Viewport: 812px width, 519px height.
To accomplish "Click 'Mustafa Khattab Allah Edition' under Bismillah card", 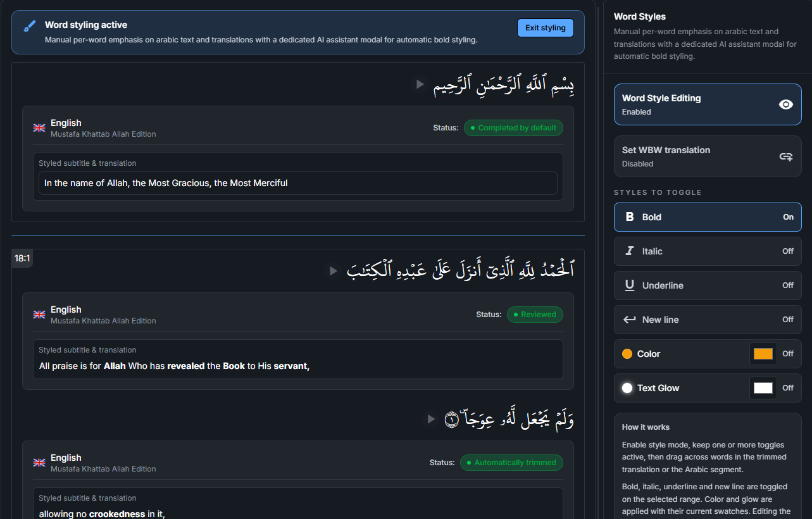I will pos(103,134).
